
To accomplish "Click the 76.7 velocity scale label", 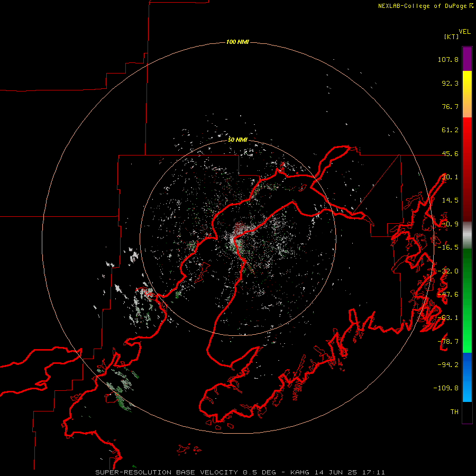I will pyautogui.click(x=450, y=106).
